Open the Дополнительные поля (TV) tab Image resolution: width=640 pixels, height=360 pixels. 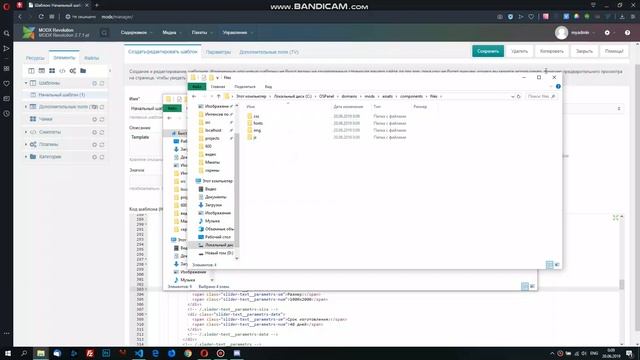coord(269,52)
